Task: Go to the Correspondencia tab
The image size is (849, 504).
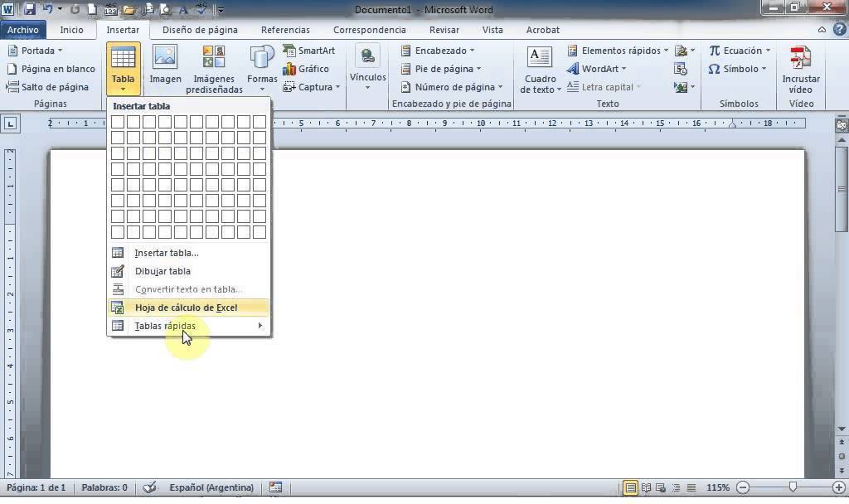Action: coord(369,30)
